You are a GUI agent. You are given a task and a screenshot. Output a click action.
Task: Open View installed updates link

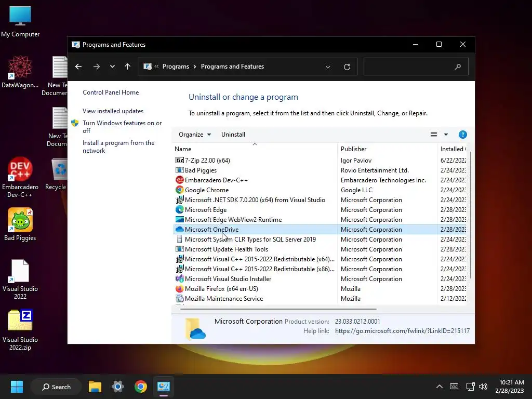pyautogui.click(x=113, y=111)
